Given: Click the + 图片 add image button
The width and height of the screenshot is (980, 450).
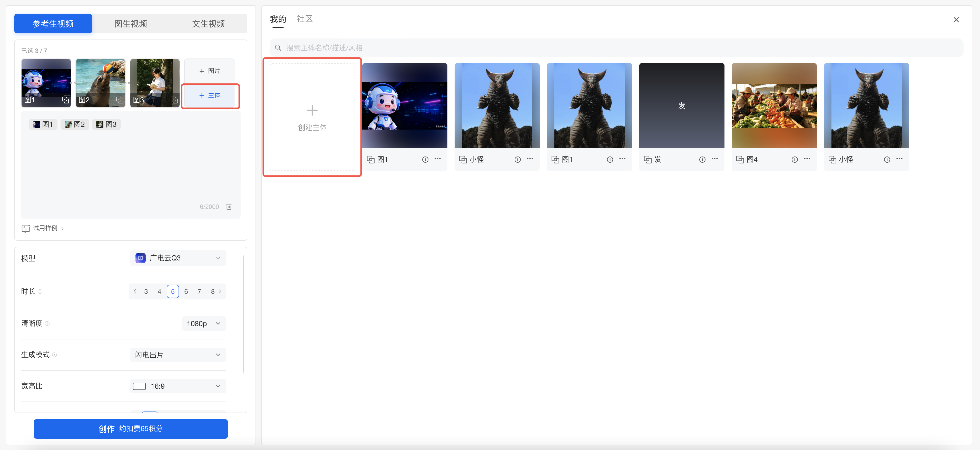Looking at the screenshot, I should point(209,71).
